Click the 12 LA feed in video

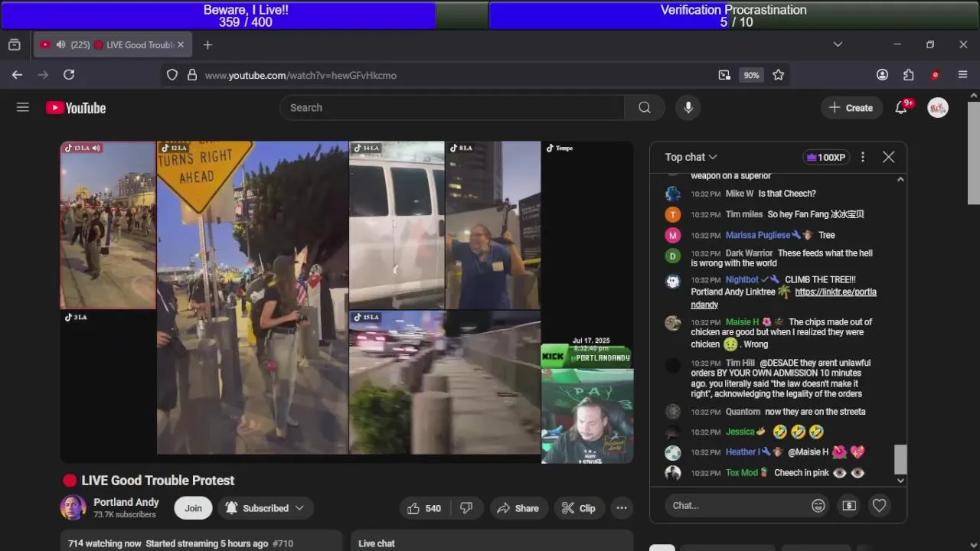[253, 298]
